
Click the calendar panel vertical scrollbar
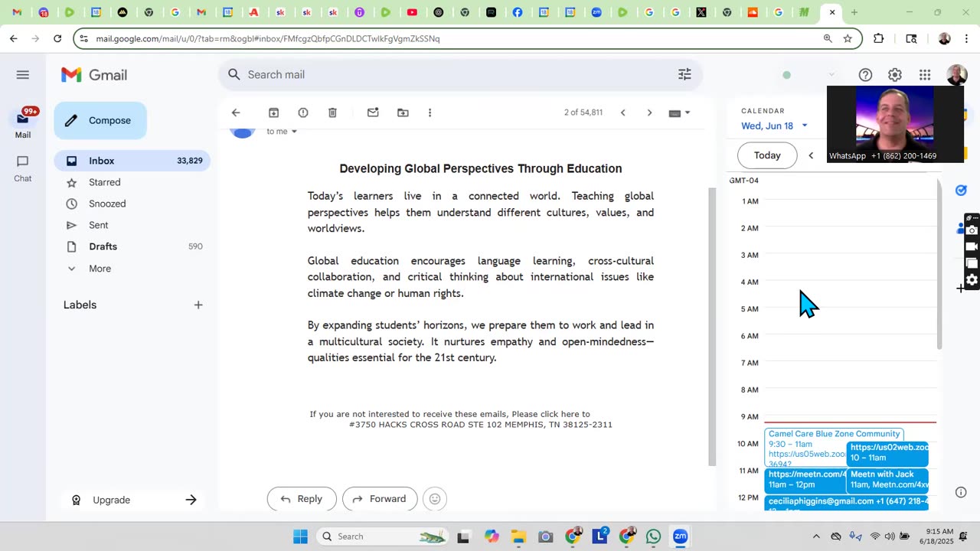click(x=939, y=265)
